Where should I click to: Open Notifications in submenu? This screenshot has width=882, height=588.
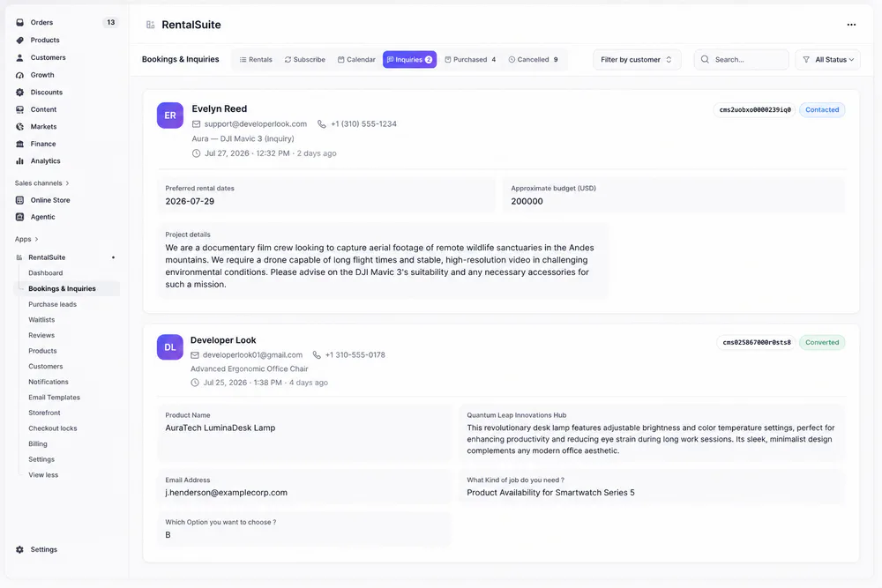click(49, 382)
